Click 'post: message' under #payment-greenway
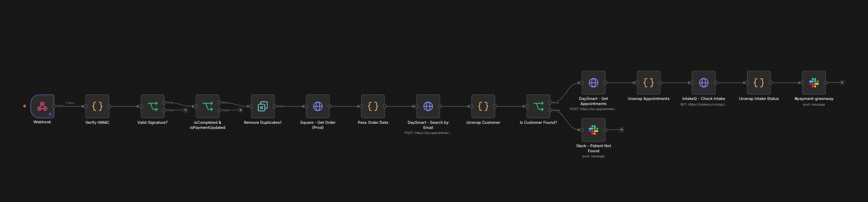The height and width of the screenshot is (202, 868). [814, 105]
